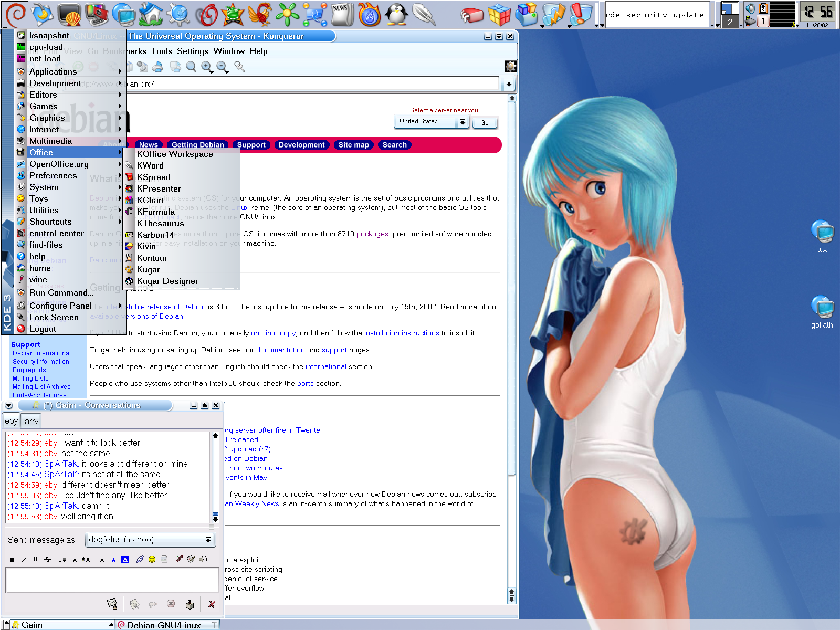Click the normal font size icon
Viewport: 840px width, 630px height.
point(75,560)
